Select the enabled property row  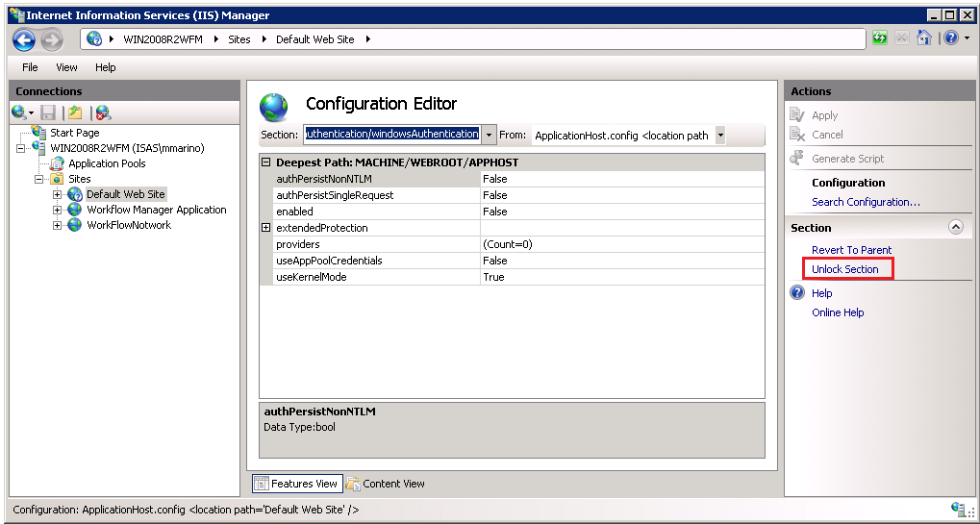[518, 212]
